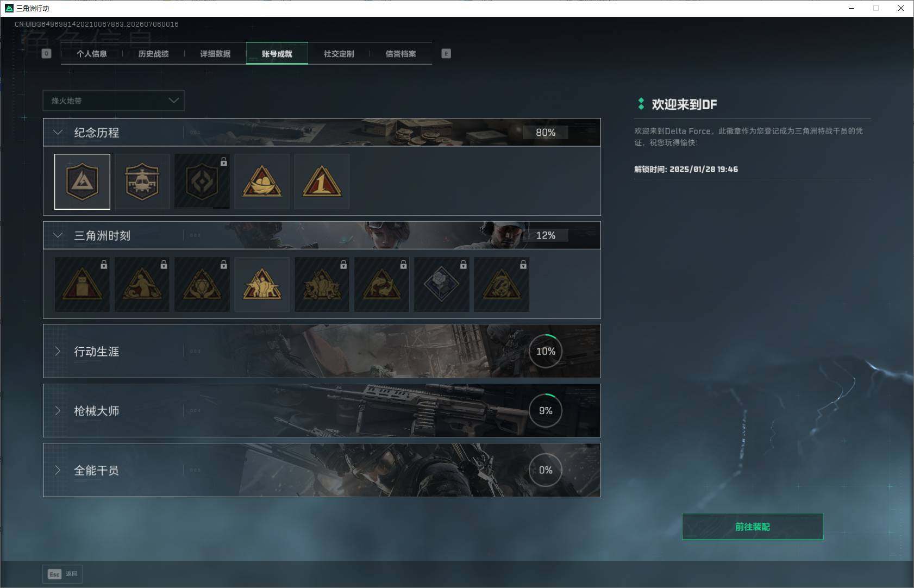Image resolution: width=914 pixels, height=588 pixels.
Task: Select the number 1 triangle badge
Action: click(x=322, y=182)
